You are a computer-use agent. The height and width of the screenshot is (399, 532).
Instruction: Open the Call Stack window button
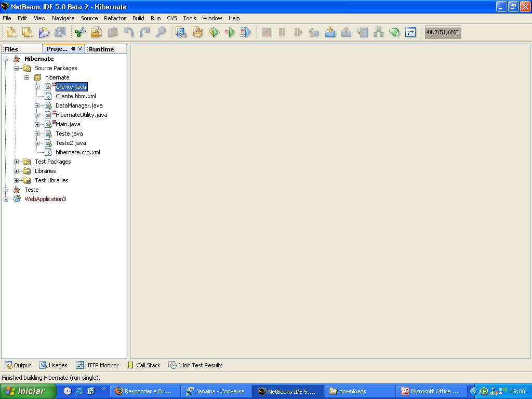pos(144,365)
